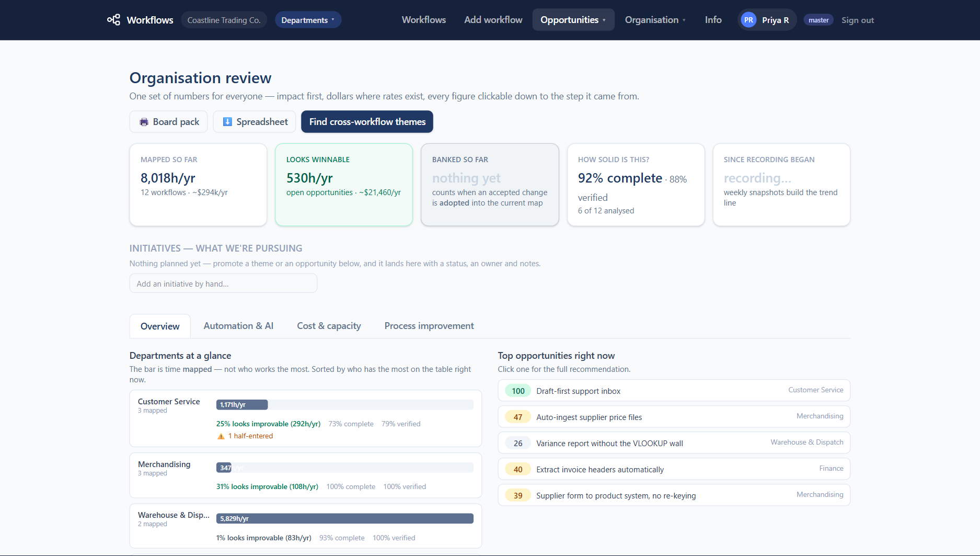Open the Looks winnable card
Viewport: 980px width, 556px height.
click(x=344, y=185)
